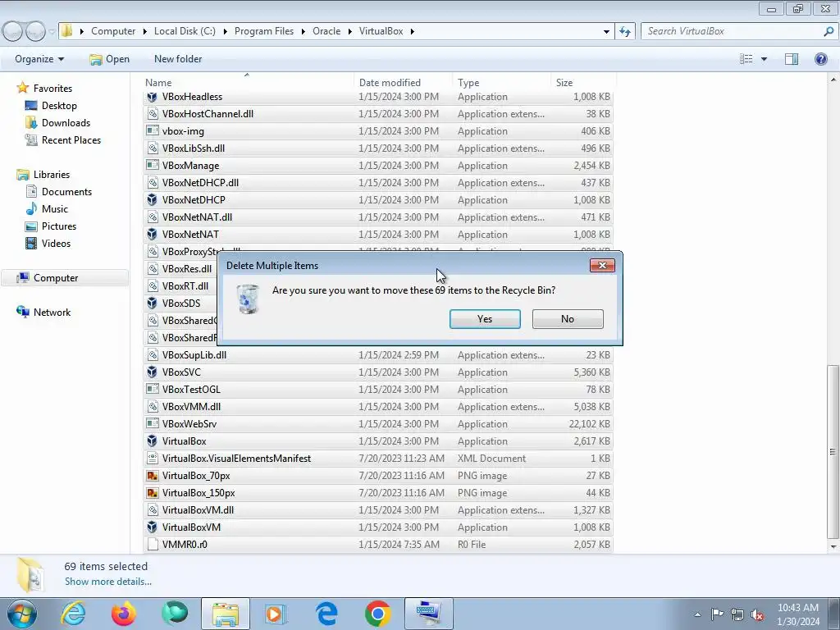The image size is (840, 630).
Task: Open the view options dropdown arrow
Action: click(x=764, y=59)
